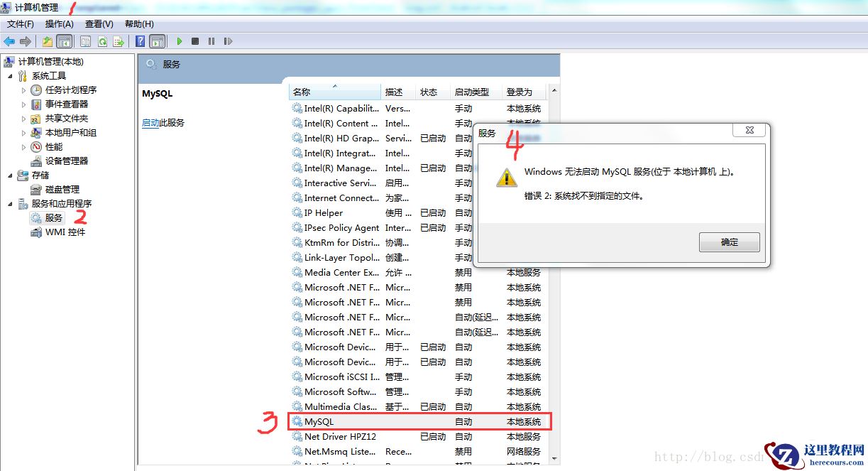This screenshot has height=471, width=868.
Task: Select 设备管理器 in the tree
Action: tap(67, 161)
